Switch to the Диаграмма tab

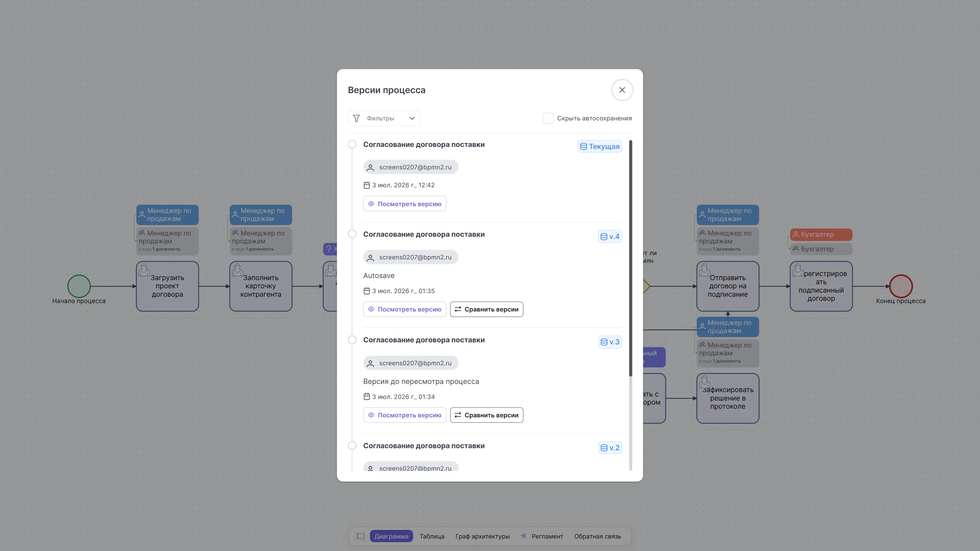pos(391,536)
